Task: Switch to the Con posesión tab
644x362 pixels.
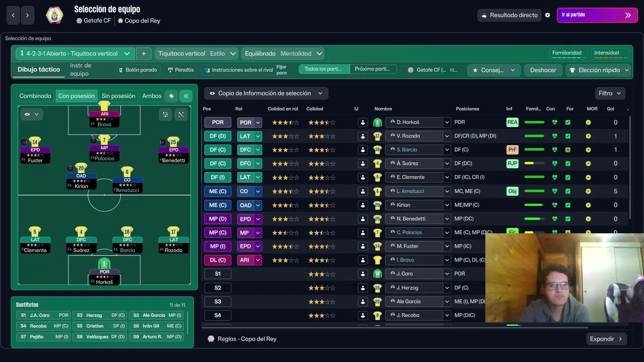Action: click(76, 96)
